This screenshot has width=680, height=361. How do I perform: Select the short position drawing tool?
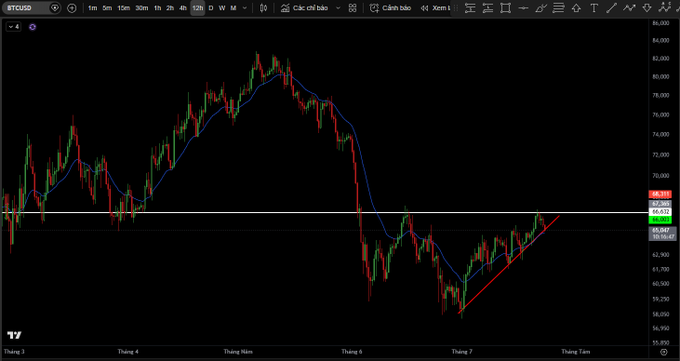(488, 8)
